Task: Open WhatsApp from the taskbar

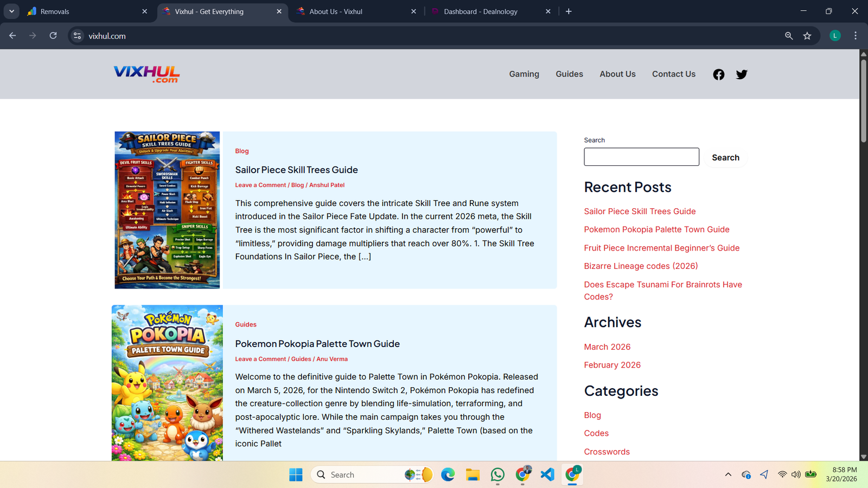Action: 497,474
